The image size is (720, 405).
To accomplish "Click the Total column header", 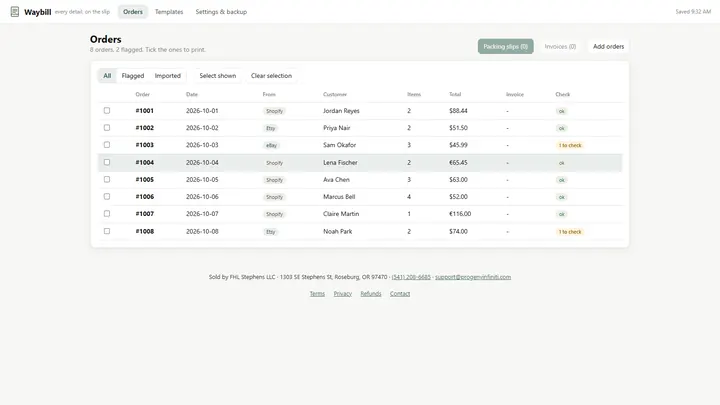I will [455, 94].
